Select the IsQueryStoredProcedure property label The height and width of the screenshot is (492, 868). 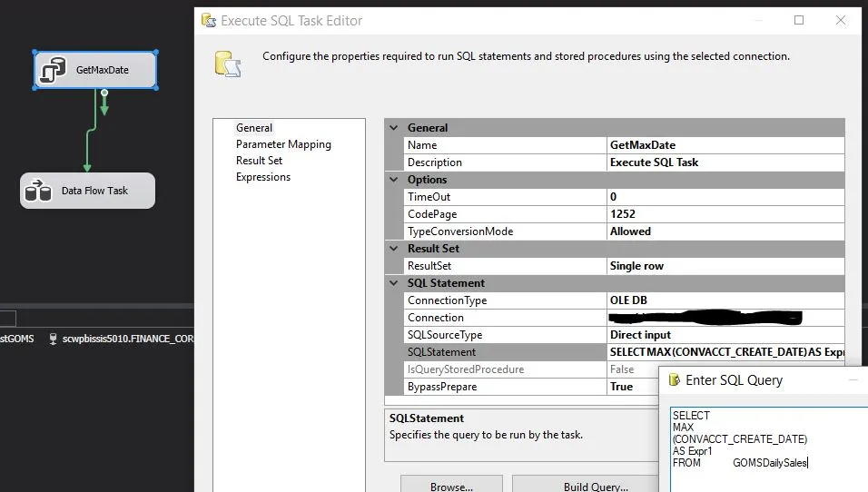(x=466, y=369)
